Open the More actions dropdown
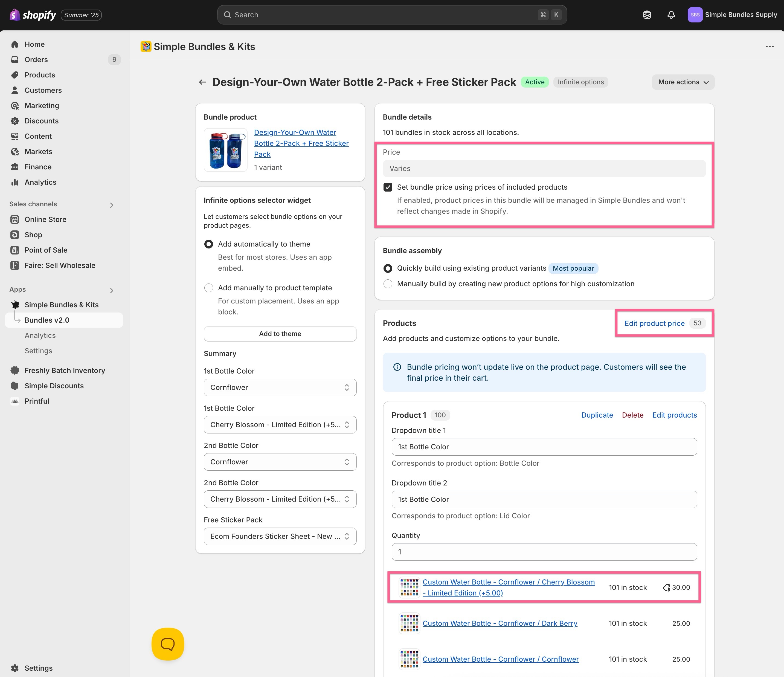 (x=683, y=82)
